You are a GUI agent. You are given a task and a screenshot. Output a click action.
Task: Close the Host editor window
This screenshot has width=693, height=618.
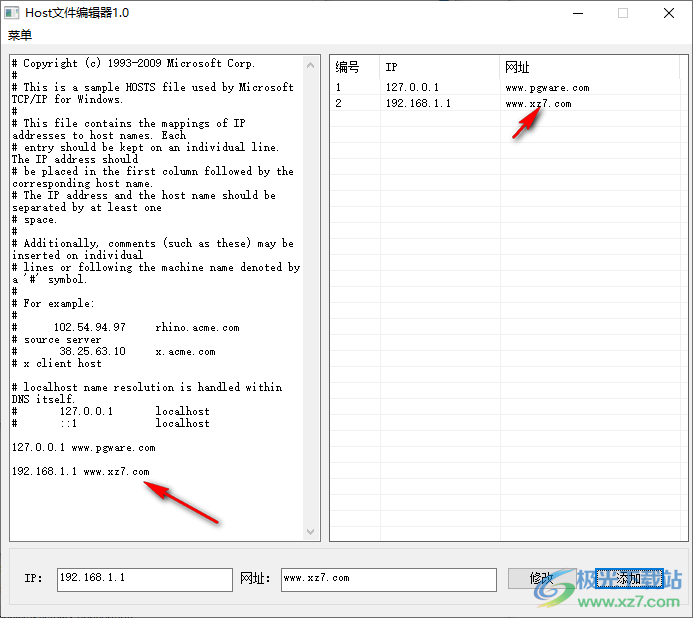click(669, 13)
